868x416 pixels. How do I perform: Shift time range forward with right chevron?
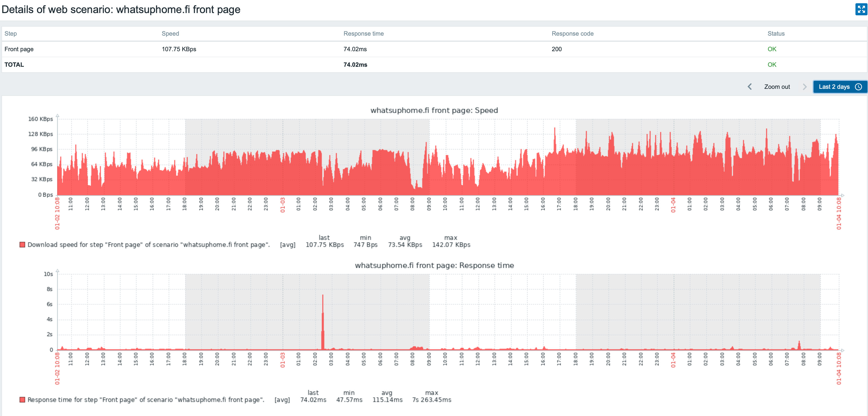pyautogui.click(x=805, y=87)
